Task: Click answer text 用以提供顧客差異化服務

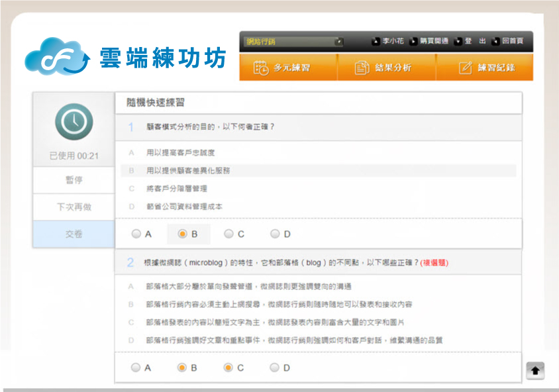Action: [x=188, y=171]
